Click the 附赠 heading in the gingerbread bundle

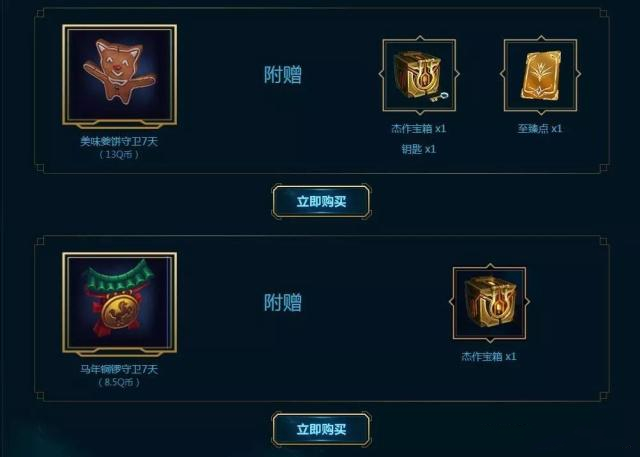tap(283, 75)
